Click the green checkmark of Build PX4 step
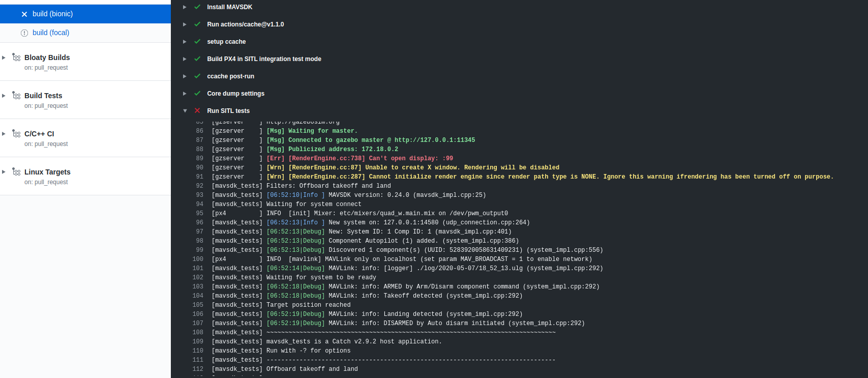The height and width of the screenshot is (378, 868). tap(197, 59)
